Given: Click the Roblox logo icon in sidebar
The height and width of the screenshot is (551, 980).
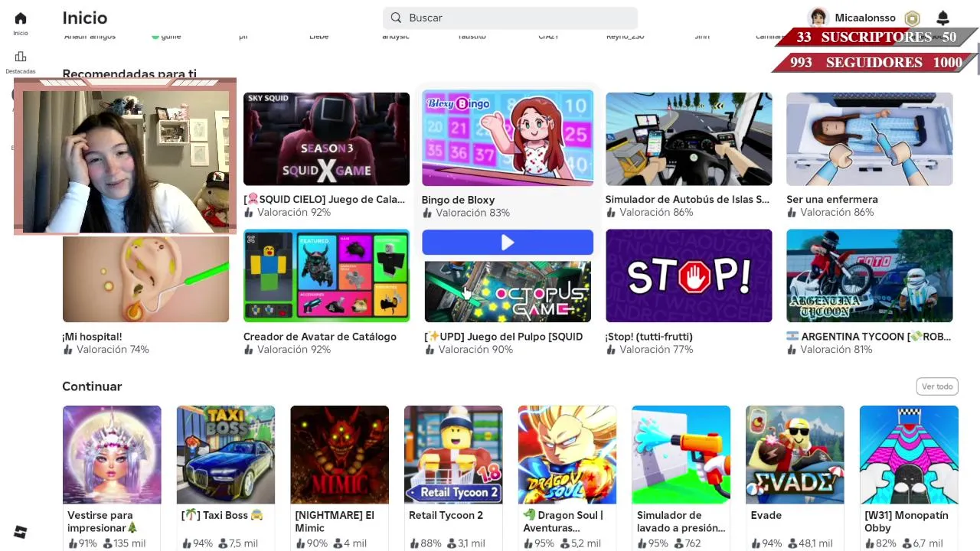Looking at the screenshot, I should (x=21, y=532).
